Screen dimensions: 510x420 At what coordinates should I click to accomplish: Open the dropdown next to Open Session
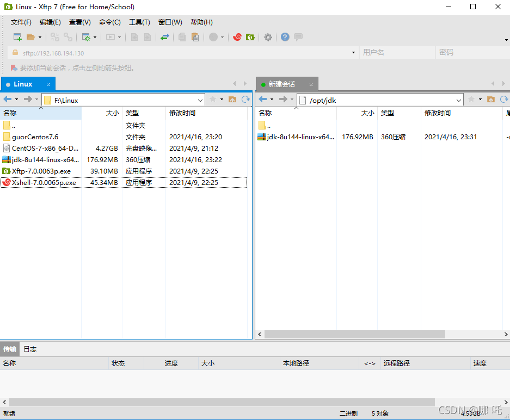(x=40, y=38)
